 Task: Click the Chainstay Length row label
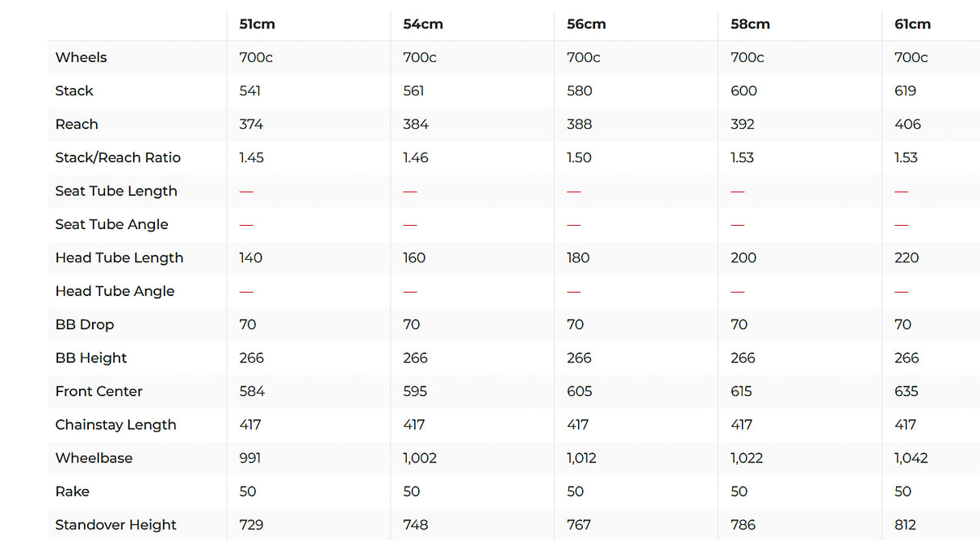pos(115,424)
